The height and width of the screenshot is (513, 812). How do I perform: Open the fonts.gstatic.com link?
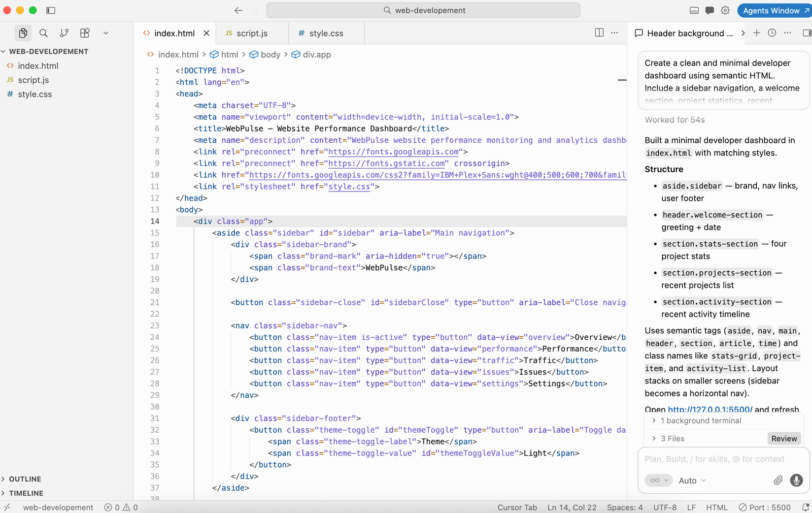[387, 164]
